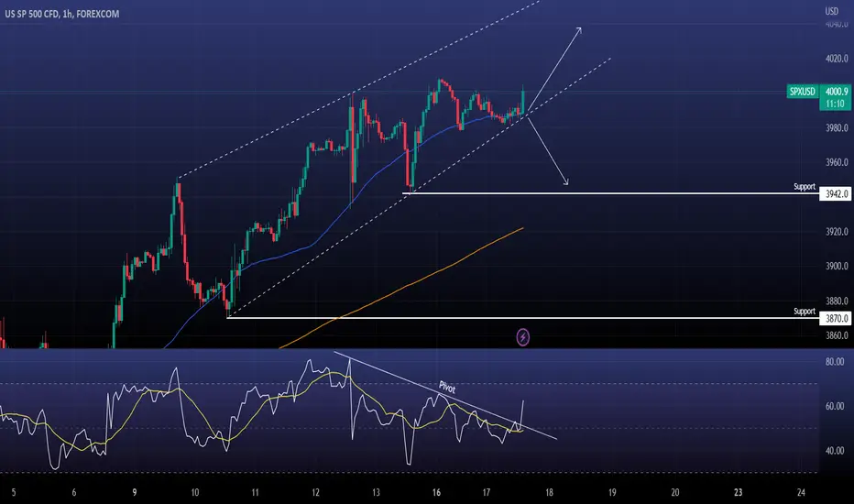Image resolution: width=854 pixels, height=504 pixels.
Task: Click the 11:10 countdown timer label
Action: [835, 104]
